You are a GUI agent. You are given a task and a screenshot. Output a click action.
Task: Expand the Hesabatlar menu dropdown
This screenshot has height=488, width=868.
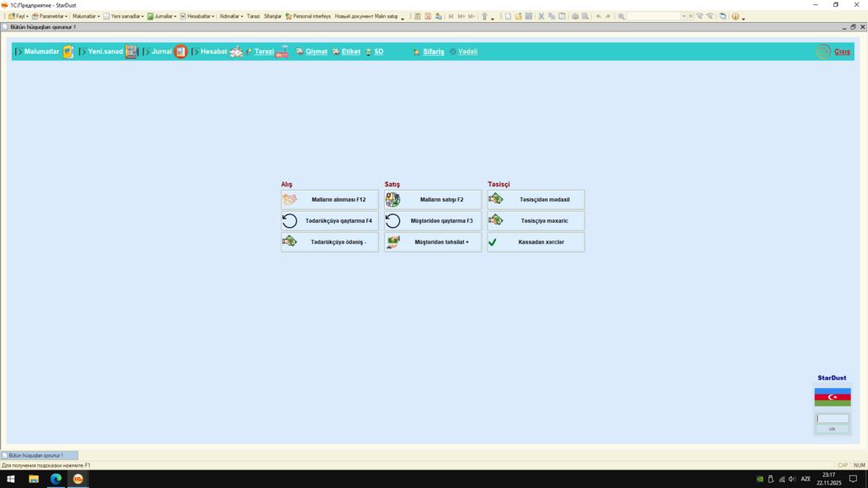point(197,16)
